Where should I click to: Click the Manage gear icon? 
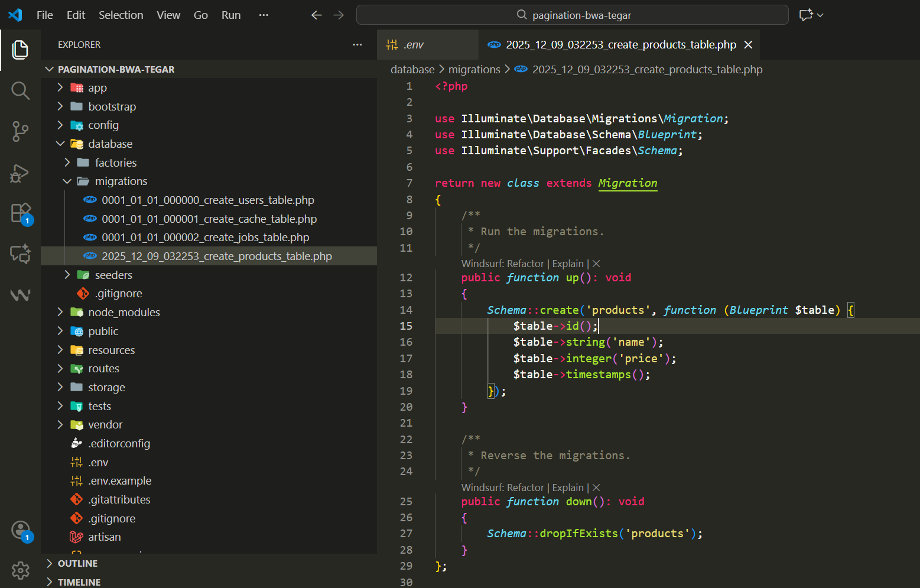click(20, 570)
